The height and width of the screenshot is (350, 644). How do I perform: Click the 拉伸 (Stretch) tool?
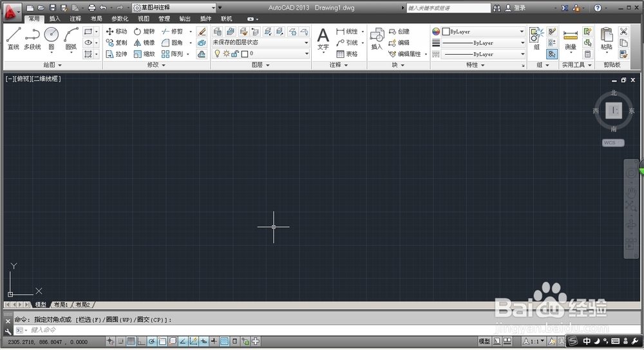pos(117,54)
